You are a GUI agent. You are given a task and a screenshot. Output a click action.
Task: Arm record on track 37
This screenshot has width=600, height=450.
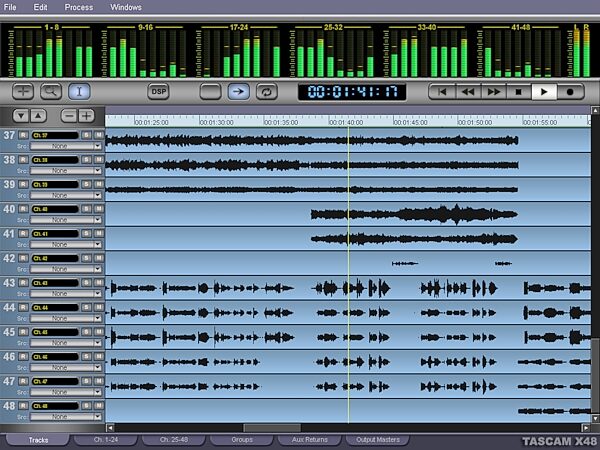coord(23,135)
